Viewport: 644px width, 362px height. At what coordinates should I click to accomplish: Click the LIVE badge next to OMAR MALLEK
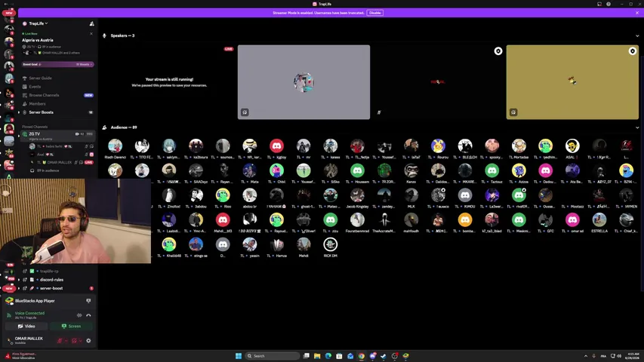[88, 163]
